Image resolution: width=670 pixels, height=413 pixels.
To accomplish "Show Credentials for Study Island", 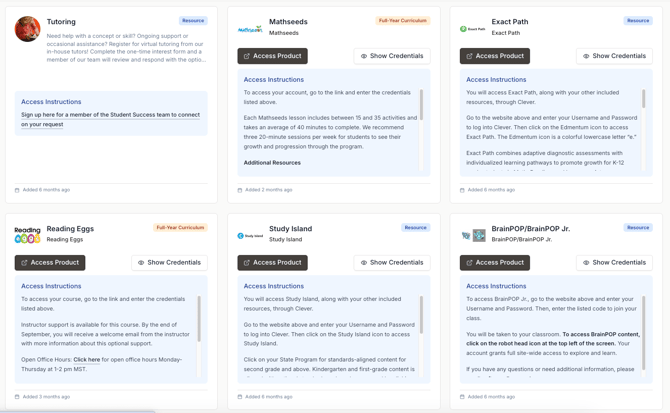I will [392, 262].
